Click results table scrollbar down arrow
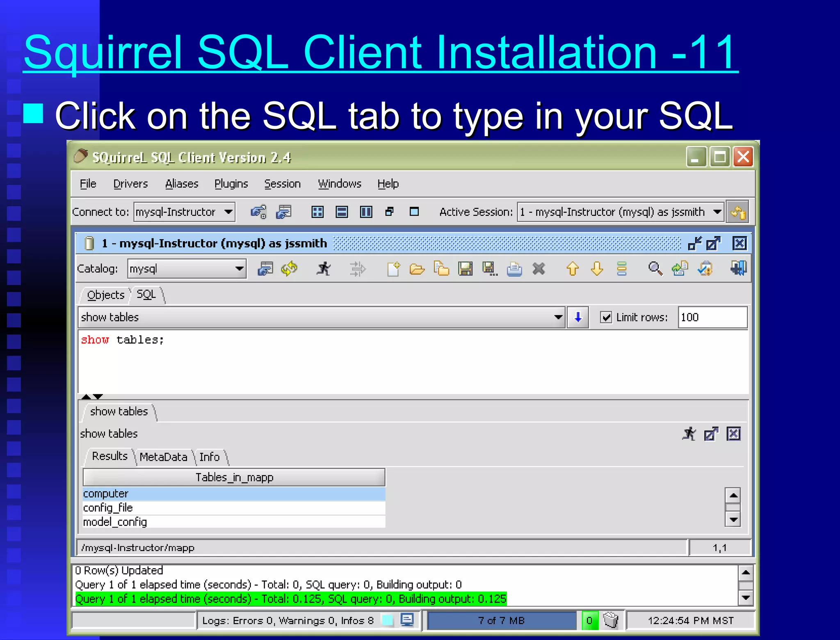This screenshot has width=840, height=640. point(733,519)
